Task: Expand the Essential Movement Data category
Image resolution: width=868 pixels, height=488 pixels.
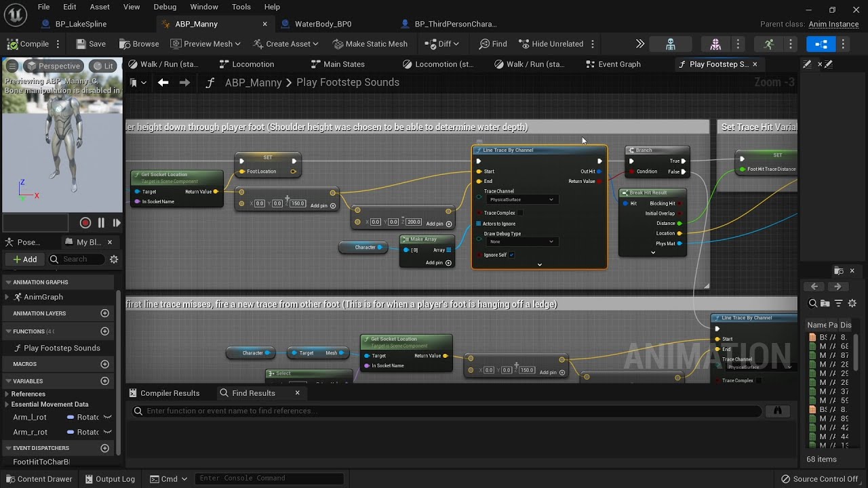Action: (7, 405)
